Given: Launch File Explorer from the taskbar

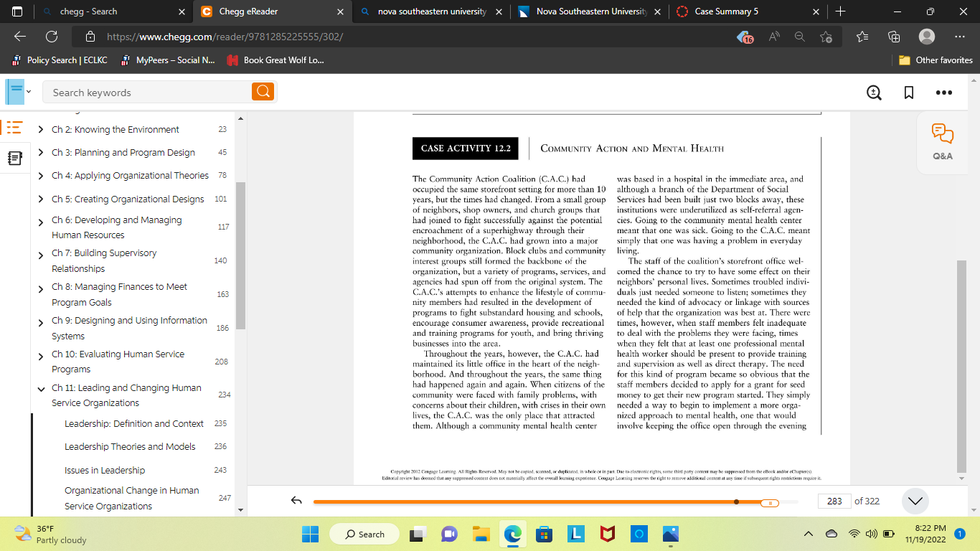Looking at the screenshot, I should 481,534.
